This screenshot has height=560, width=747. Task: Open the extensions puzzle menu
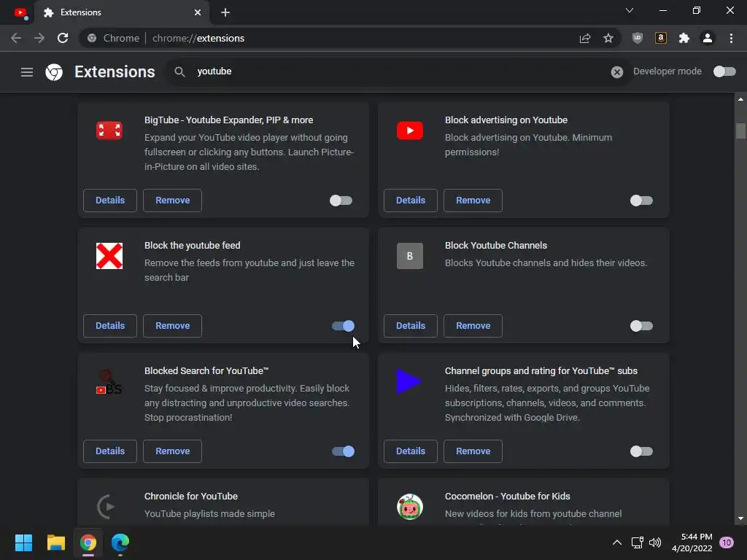coord(684,38)
